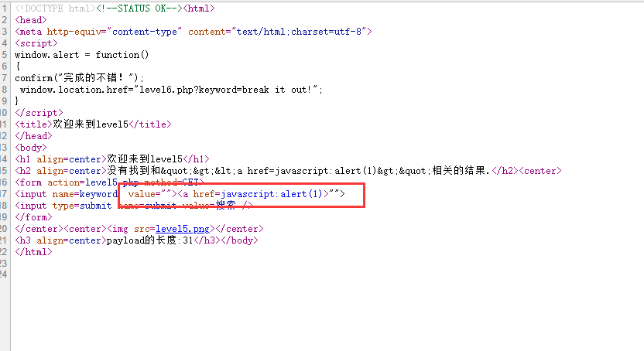Image resolution: width=644 pixels, height=351 pixels.
Task: Click the opening brace on line 6
Action: click(x=18, y=66)
